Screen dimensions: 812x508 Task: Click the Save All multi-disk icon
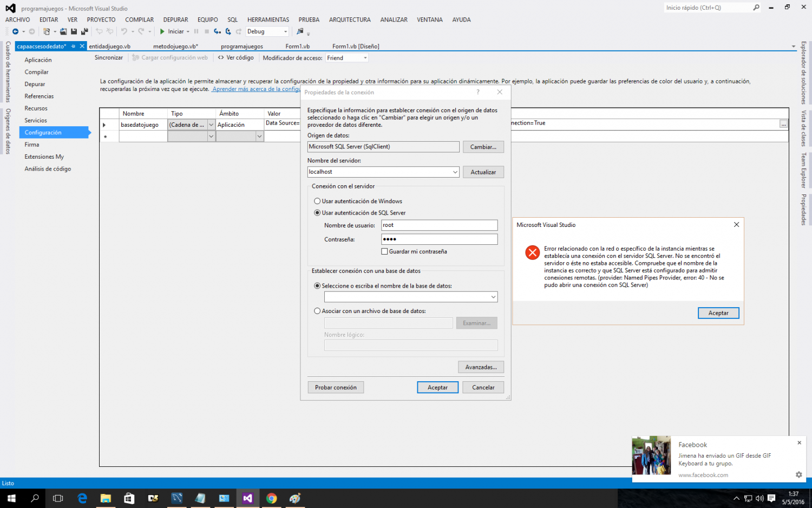click(x=84, y=31)
